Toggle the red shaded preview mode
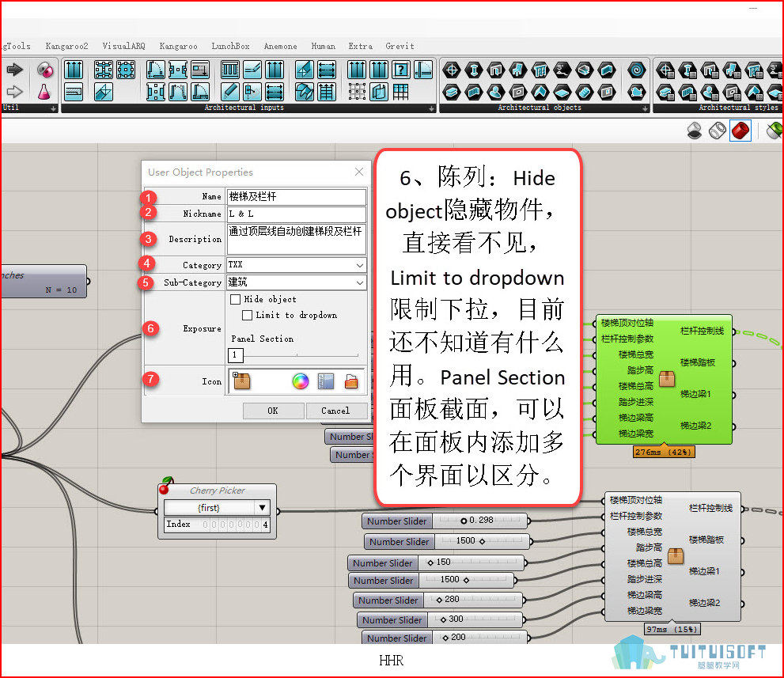The image size is (784, 678). tap(740, 131)
